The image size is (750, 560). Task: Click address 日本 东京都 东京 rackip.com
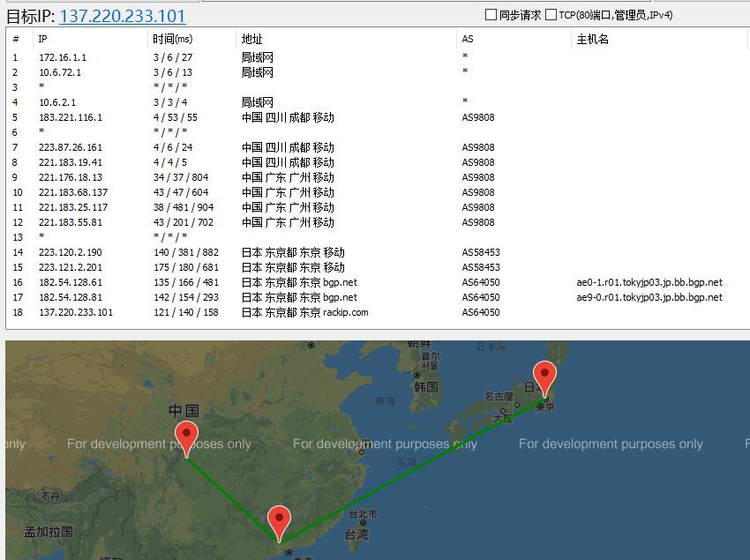[x=304, y=312]
